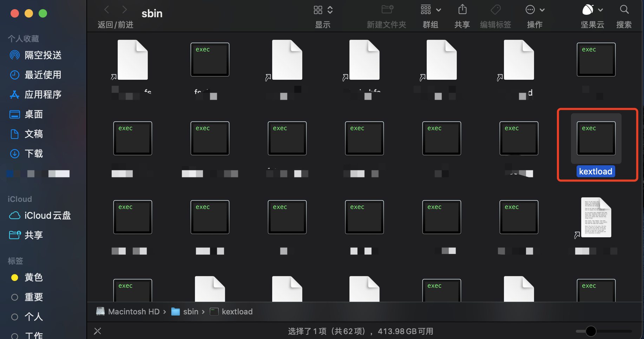
Task: Expand the Group by dropdown
Action: [x=431, y=10]
